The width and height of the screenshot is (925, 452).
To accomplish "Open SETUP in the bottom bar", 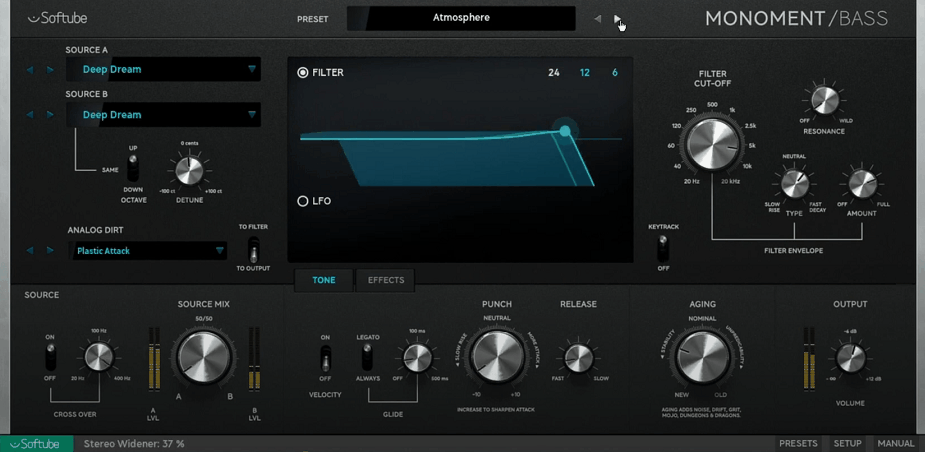I will pos(847,444).
